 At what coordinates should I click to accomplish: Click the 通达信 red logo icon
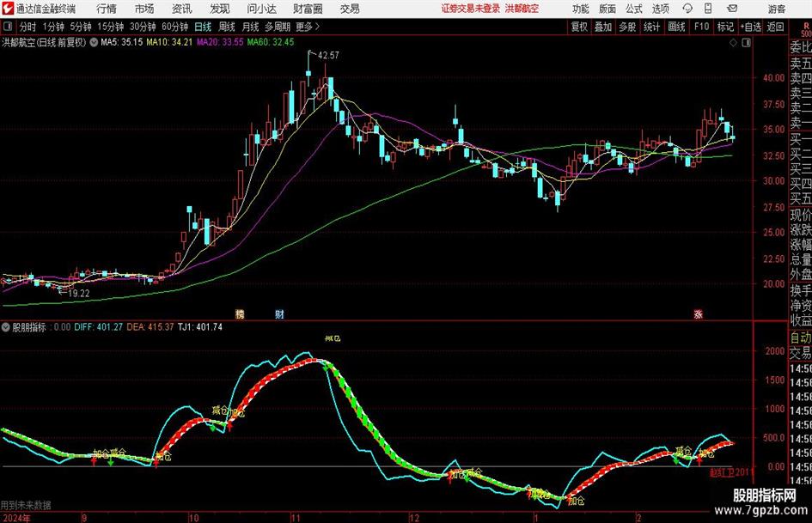point(8,9)
